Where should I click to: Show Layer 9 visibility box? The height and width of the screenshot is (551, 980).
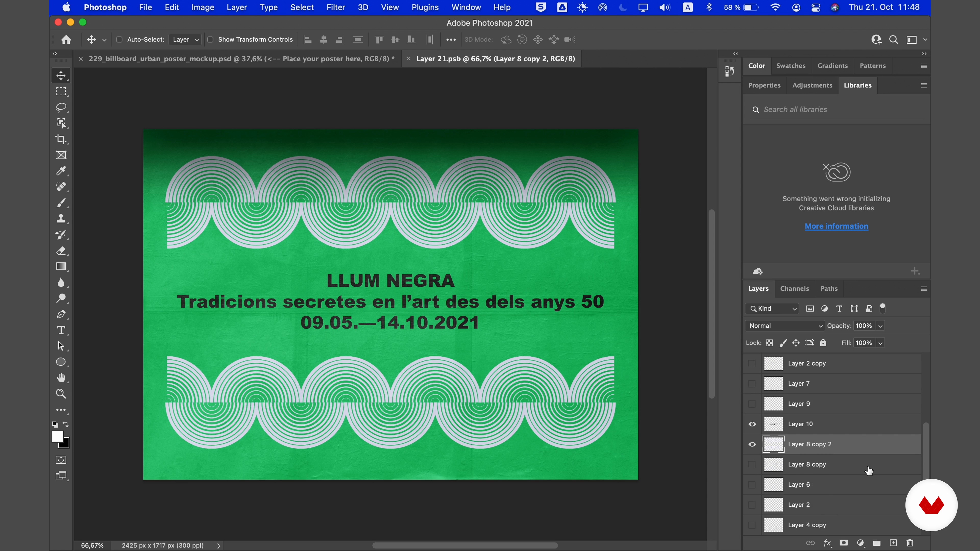(752, 404)
